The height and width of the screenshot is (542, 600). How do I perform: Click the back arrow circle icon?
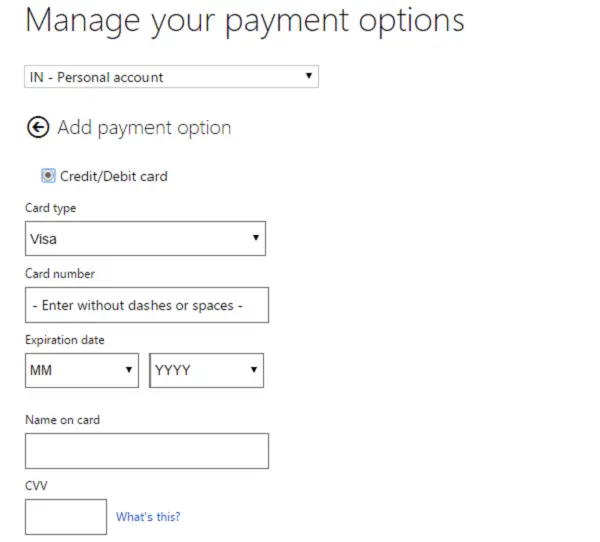point(38,127)
